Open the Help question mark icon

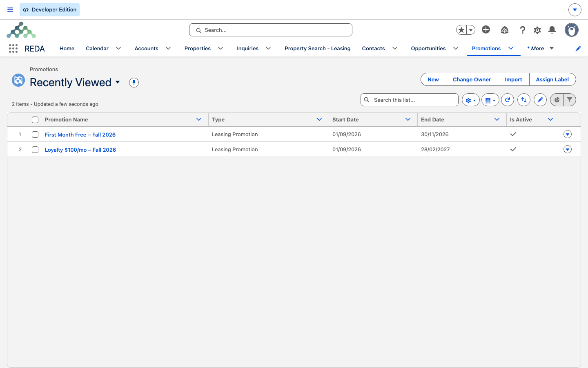pyautogui.click(x=523, y=30)
